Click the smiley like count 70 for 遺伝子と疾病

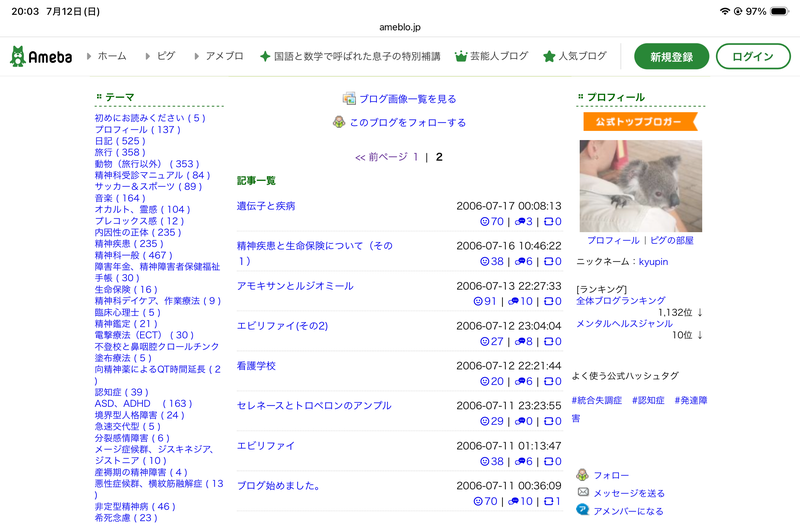[x=492, y=221]
